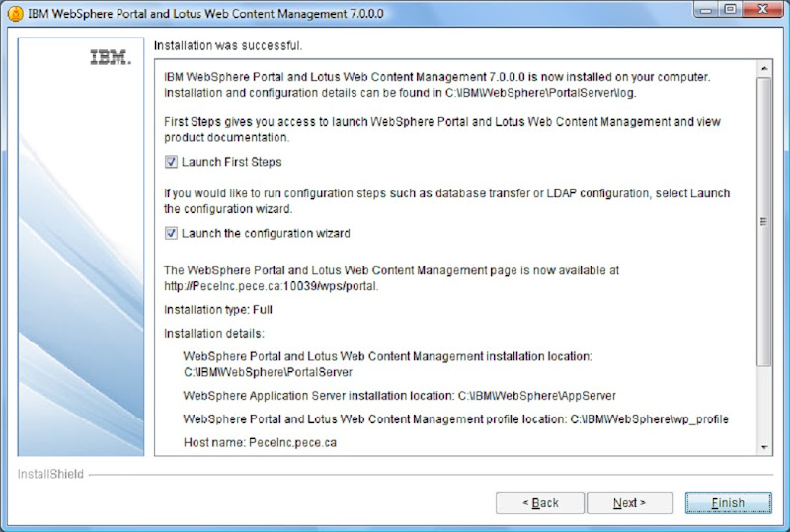Click the window title text

pyautogui.click(x=205, y=14)
